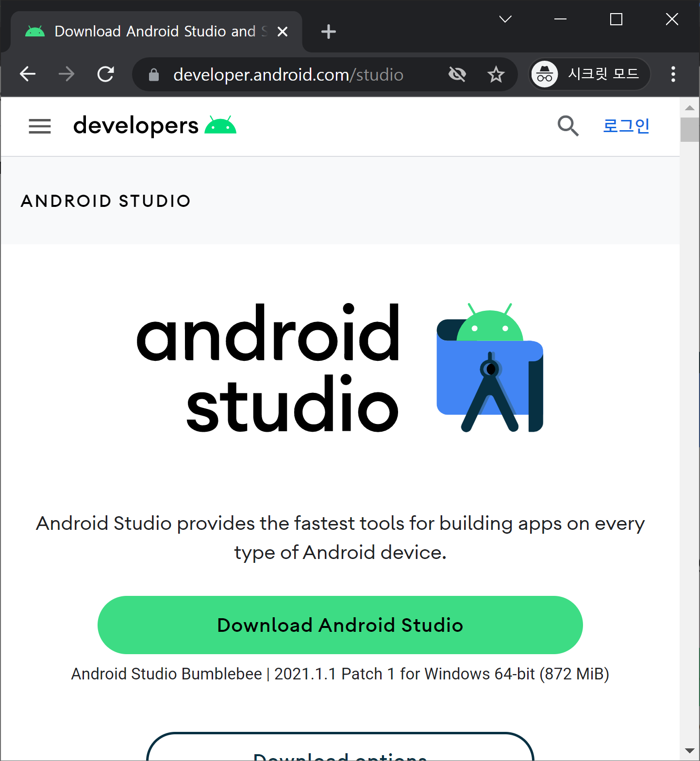Minimize the Chrome window
Image resolution: width=700 pixels, height=761 pixels.
[561, 19]
